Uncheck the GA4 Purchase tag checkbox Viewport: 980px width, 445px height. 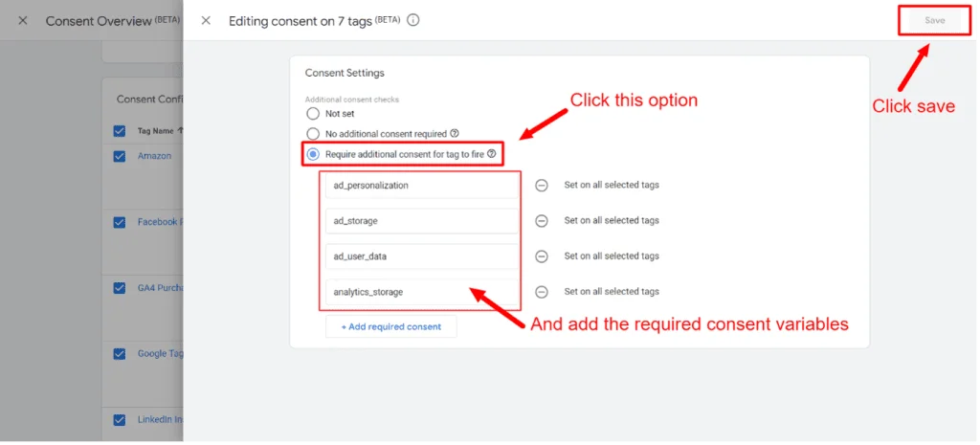coord(120,288)
